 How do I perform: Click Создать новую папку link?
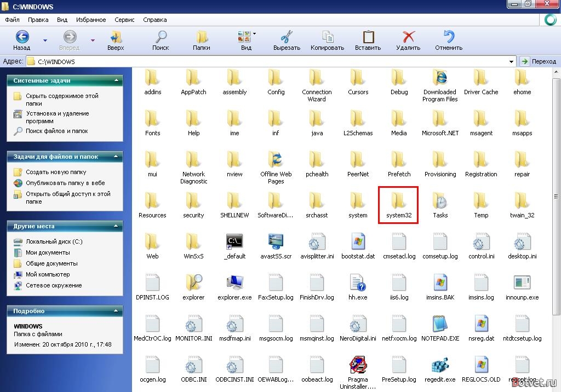point(56,172)
